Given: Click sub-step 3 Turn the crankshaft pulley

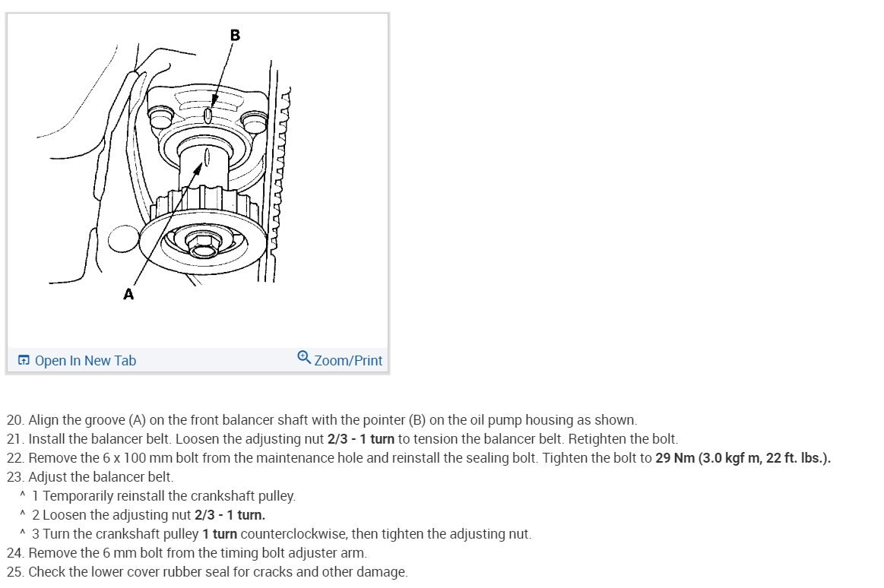Looking at the screenshot, I should (281, 535).
